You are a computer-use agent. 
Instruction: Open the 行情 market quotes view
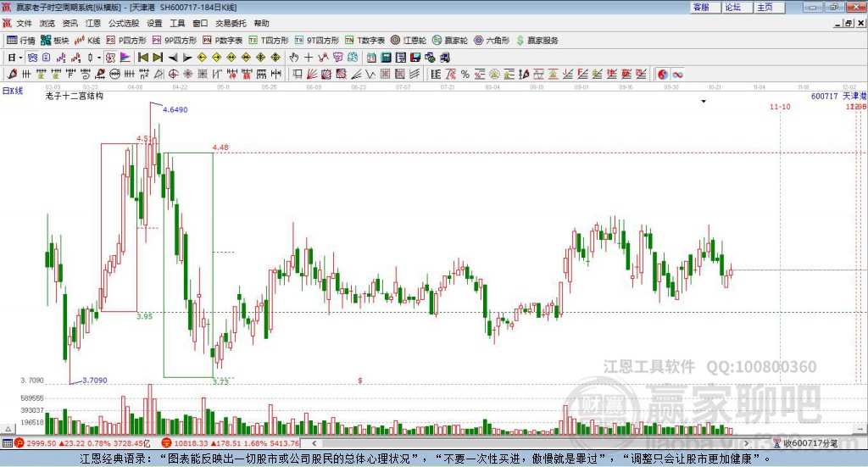coord(21,41)
